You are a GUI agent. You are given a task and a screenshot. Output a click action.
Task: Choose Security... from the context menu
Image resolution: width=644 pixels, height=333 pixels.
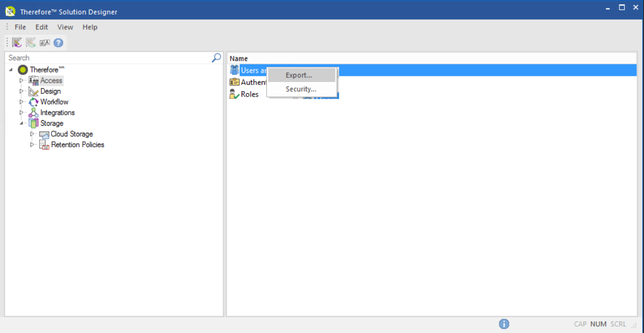(301, 89)
